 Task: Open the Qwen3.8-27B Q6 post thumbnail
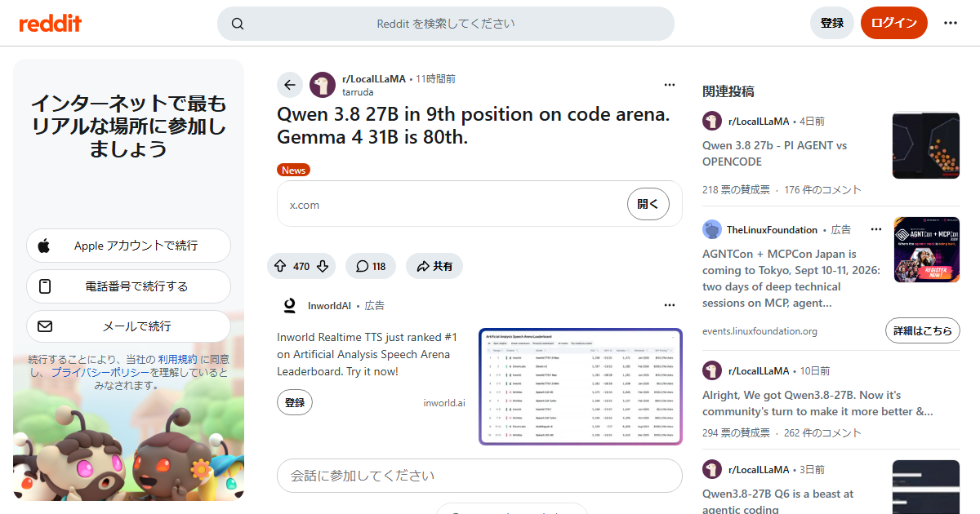coord(925,488)
